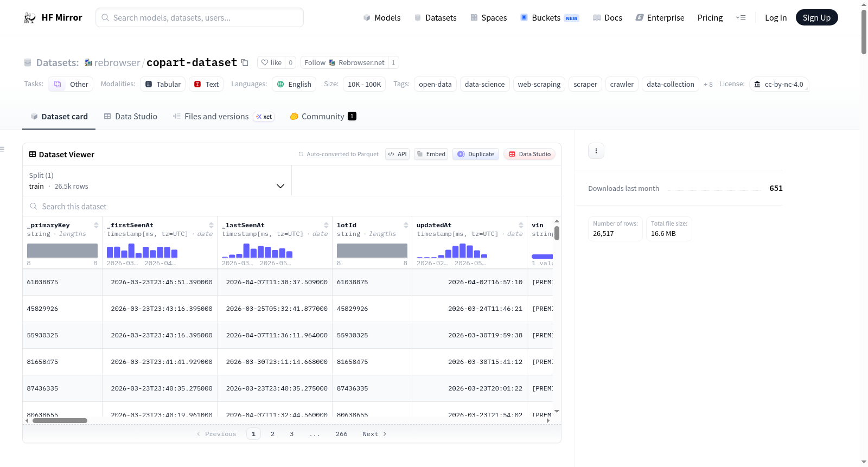Screen dimensions: 868x467
Task: Open the Pricing menu item
Action: (710, 18)
